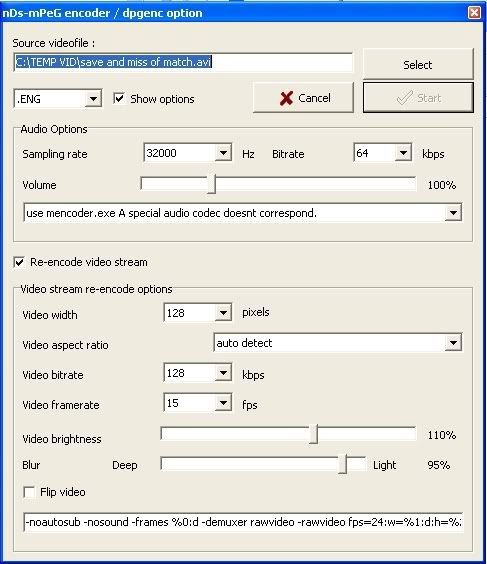Viewport: 487px width, 564px height.
Task: Click the Start button with checkmark
Action: [x=418, y=97]
